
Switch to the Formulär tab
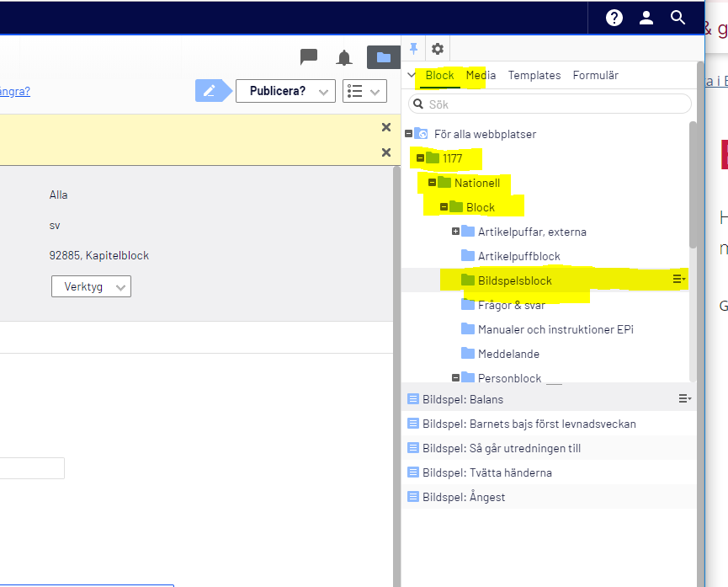pos(595,75)
